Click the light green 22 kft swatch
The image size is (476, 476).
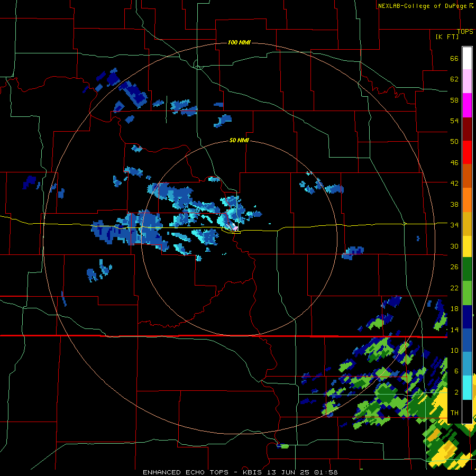[467, 293]
